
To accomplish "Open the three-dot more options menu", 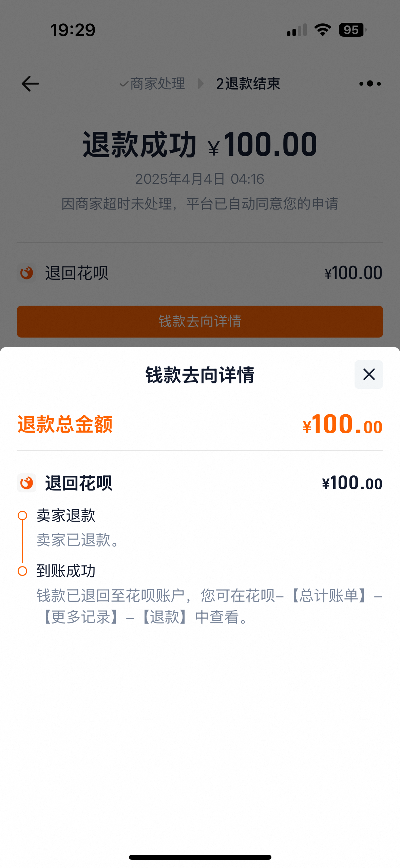I will pyautogui.click(x=370, y=84).
